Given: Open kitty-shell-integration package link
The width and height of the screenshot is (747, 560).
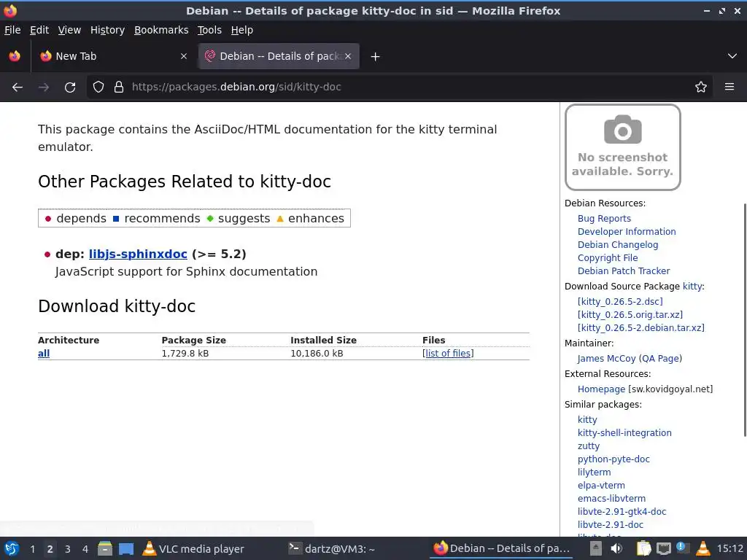Looking at the screenshot, I should [x=624, y=433].
